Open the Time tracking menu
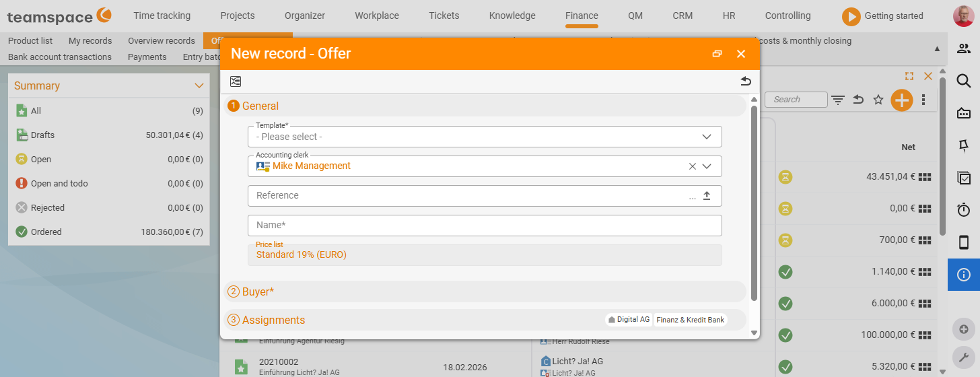Viewport: 980px width, 377px height. click(x=162, y=15)
